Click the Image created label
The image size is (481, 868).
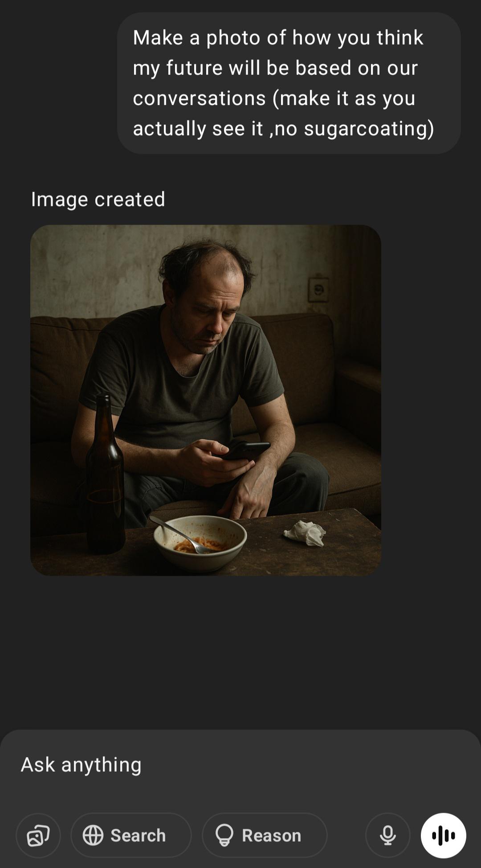click(98, 199)
